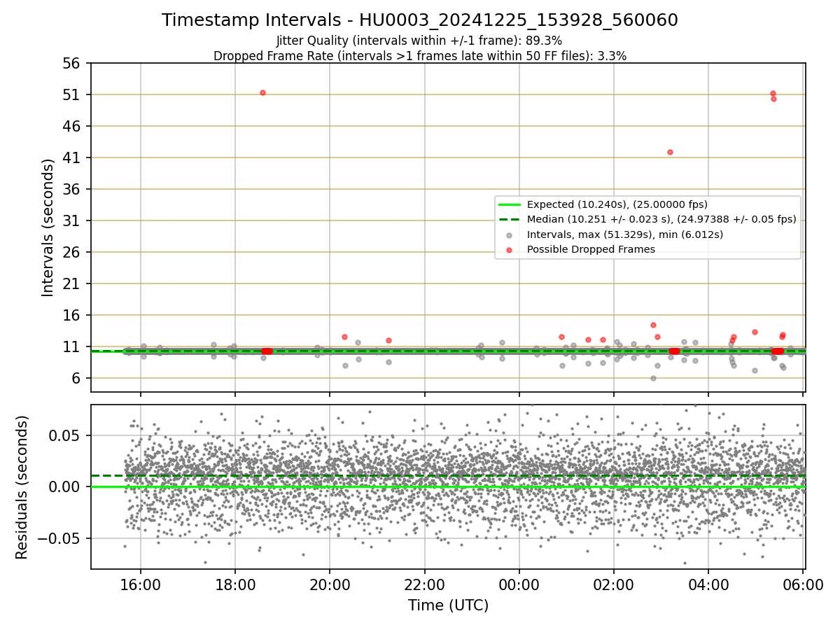This screenshot has width=840, height=630.
Task: Click the dashed green line sample in legend
Action: pyautogui.click(x=510, y=220)
